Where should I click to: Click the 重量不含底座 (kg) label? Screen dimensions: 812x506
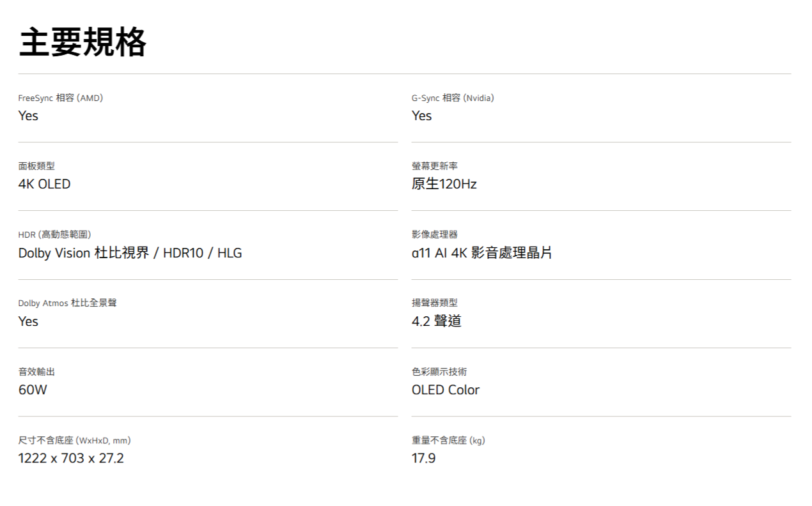click(x=448, y=440)
